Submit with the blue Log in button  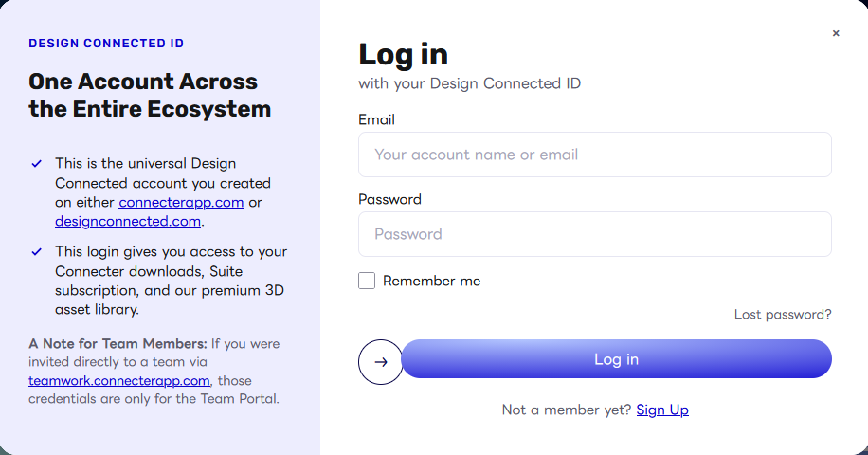616,359
